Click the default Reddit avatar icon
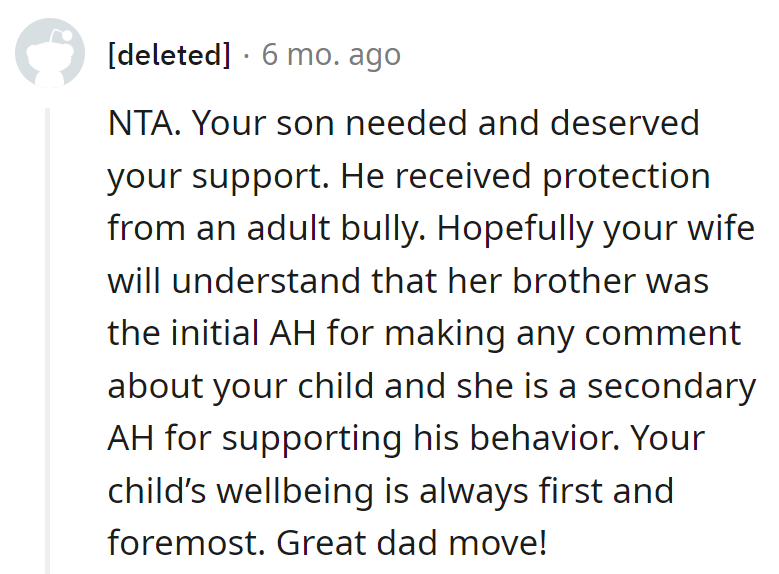Viewport: 779px width, 574px height. 46,54
